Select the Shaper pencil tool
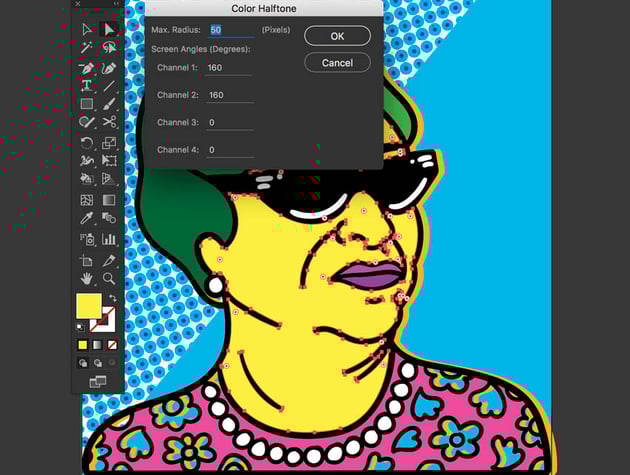Image resolution: width=630 pixels, height=475 pixels. point(87,122)
